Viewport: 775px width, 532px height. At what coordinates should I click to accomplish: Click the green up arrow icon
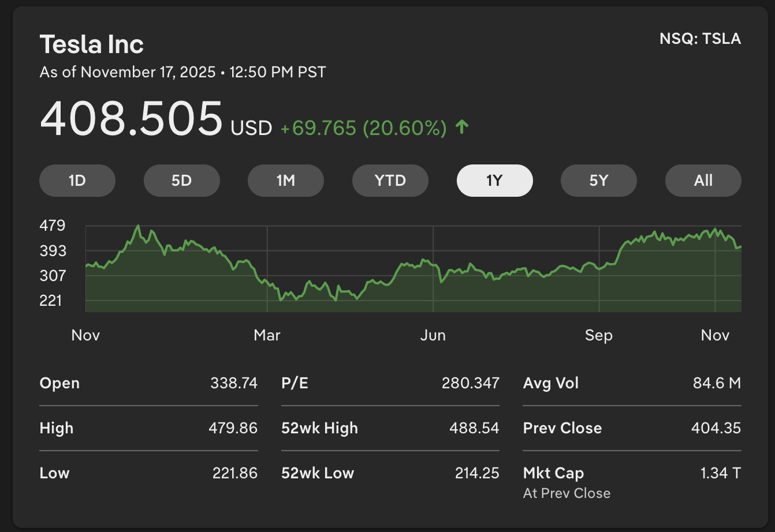coord(461,127)
